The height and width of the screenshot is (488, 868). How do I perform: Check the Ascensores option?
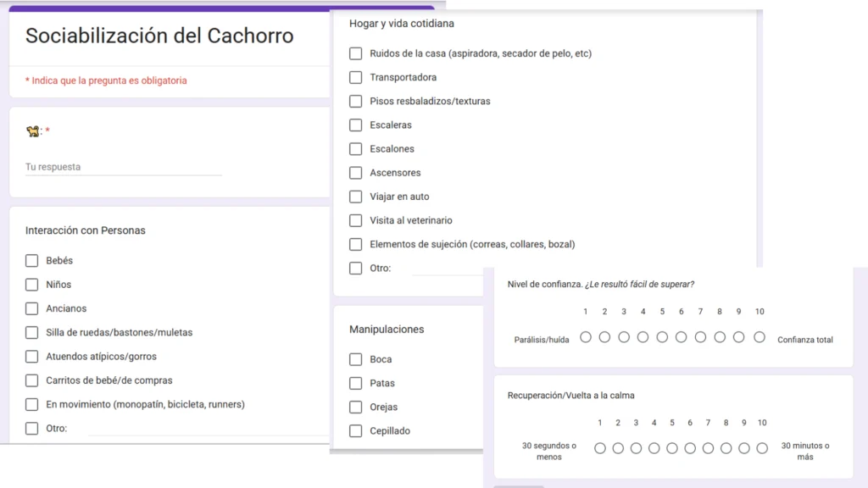(356, 173)
